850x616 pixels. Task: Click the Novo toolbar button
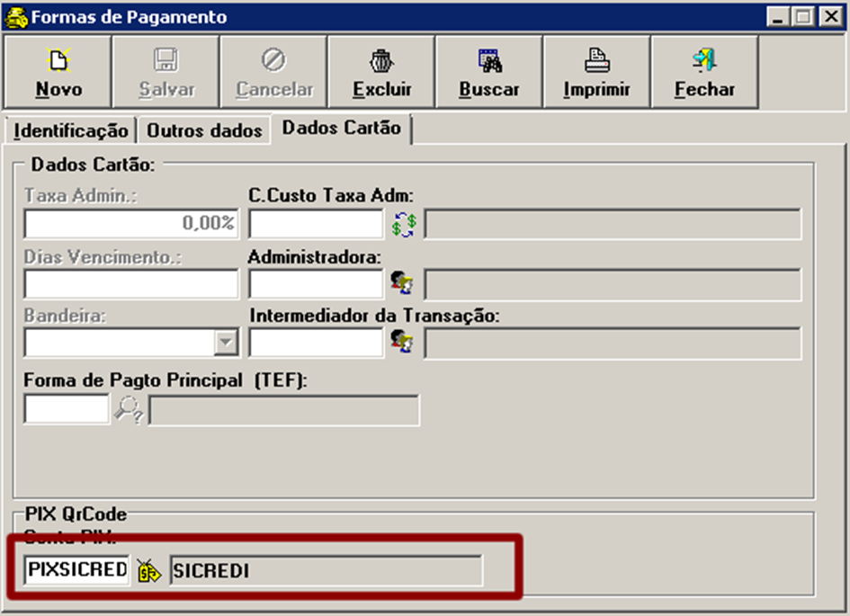[x=58, y=73]
